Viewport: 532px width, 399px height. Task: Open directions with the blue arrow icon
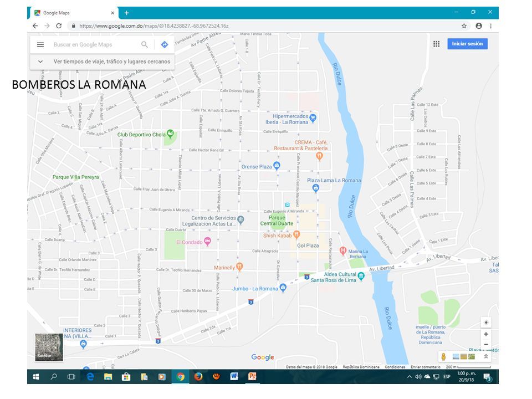[165, 44]
